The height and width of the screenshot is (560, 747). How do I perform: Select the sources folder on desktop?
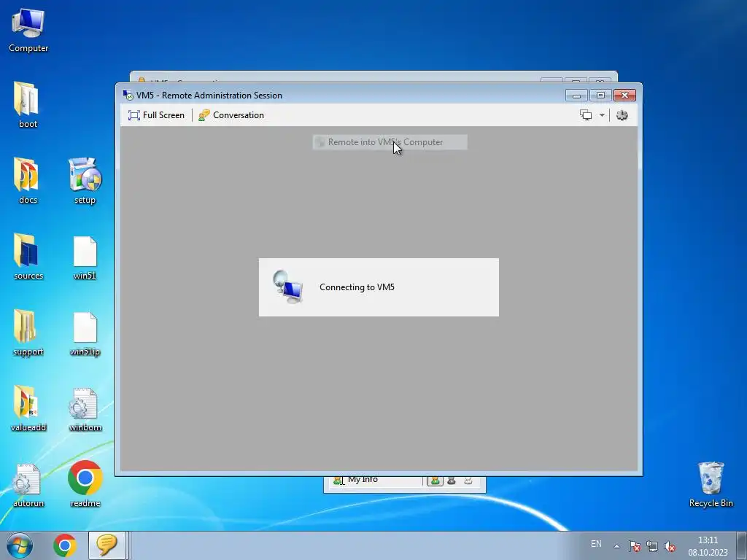[28, 256]
